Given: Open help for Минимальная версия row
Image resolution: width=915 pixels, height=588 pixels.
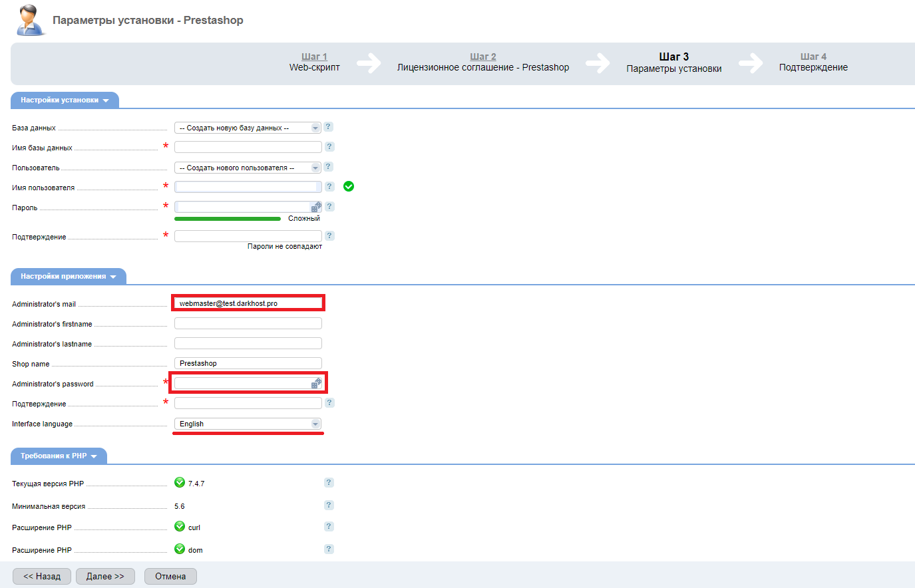Looking at the screenshot, I should coord(329,505).
